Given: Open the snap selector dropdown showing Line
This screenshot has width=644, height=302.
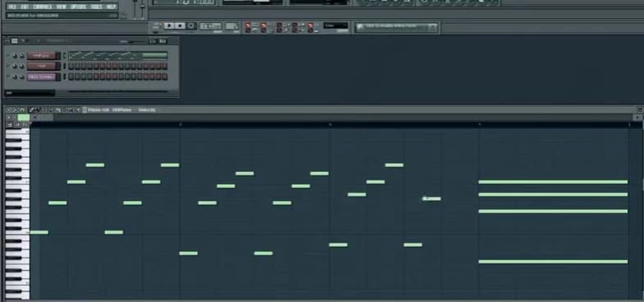Looking at the screenshot, I should pos(336,26).
